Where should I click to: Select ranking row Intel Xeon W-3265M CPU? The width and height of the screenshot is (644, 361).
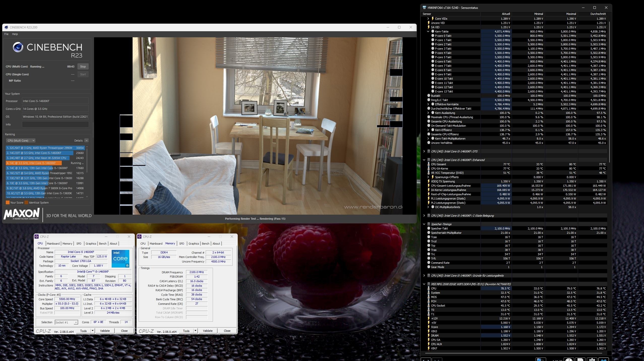coord(45,158)
